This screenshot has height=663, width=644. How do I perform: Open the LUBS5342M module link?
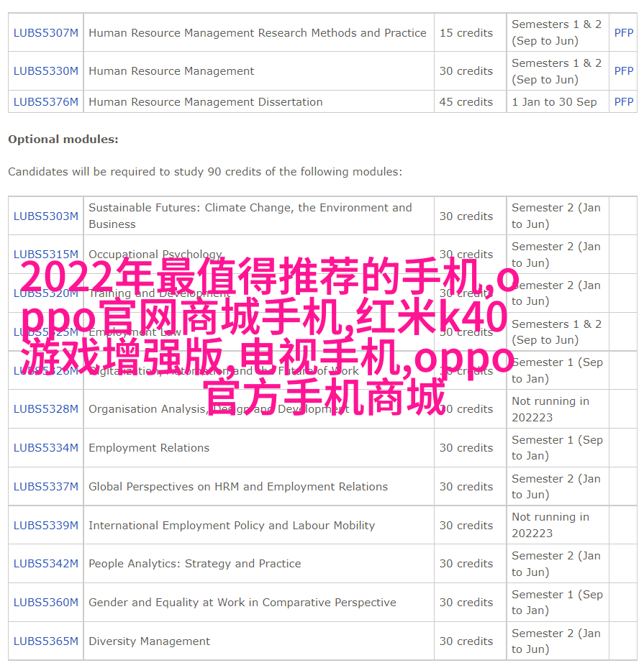46,564
